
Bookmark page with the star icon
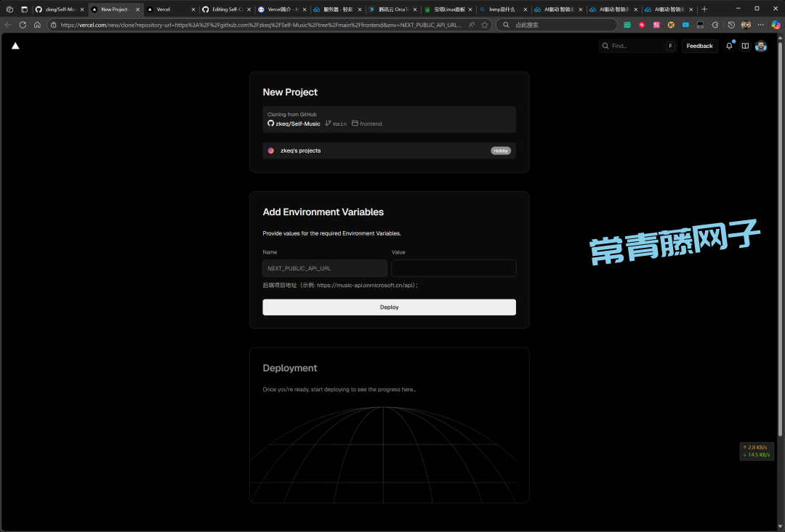(x=485, y=25)
